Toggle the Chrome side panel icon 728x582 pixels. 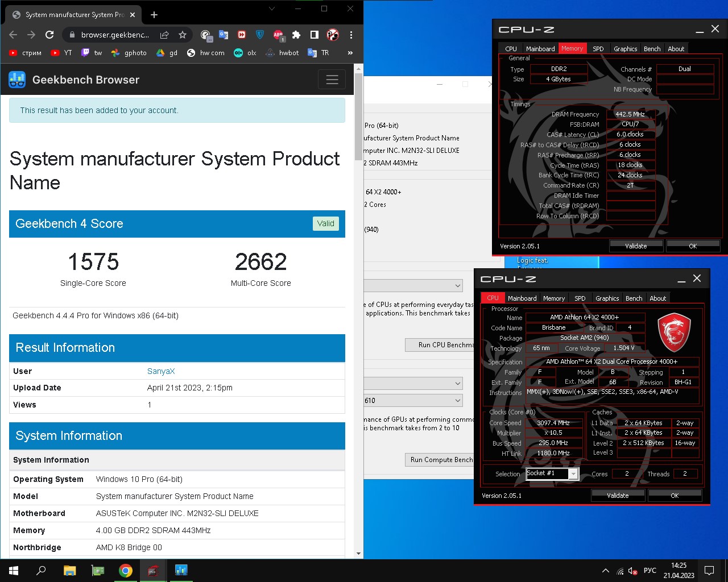coord(315,35)
